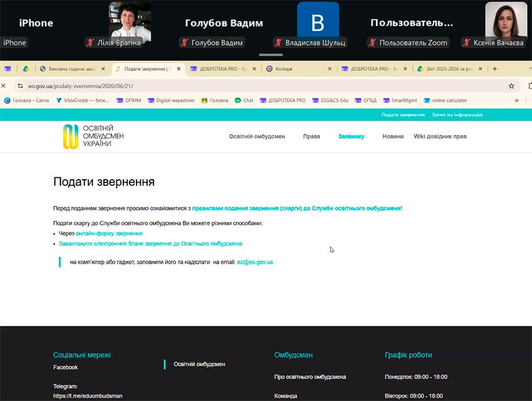Open the Digital-маркетинг bookmark
The height and width of the screenshot is (401, 532).
[x=171, y=100]
